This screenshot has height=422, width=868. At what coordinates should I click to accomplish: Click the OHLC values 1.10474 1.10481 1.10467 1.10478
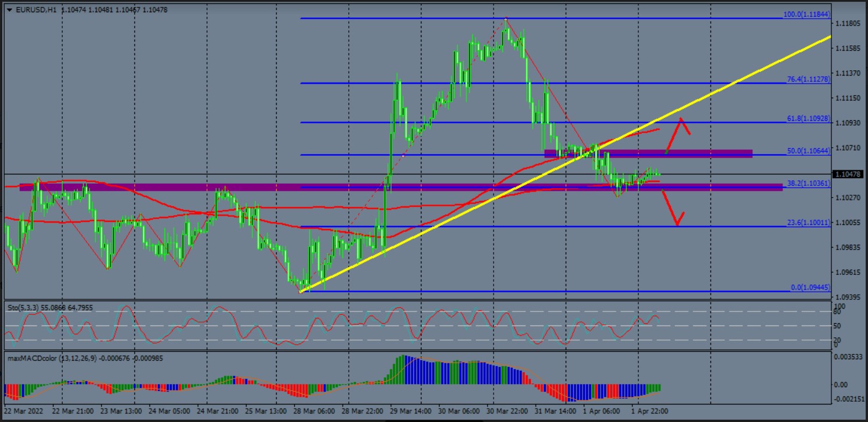pyautogui.click(x=114, y=9)
